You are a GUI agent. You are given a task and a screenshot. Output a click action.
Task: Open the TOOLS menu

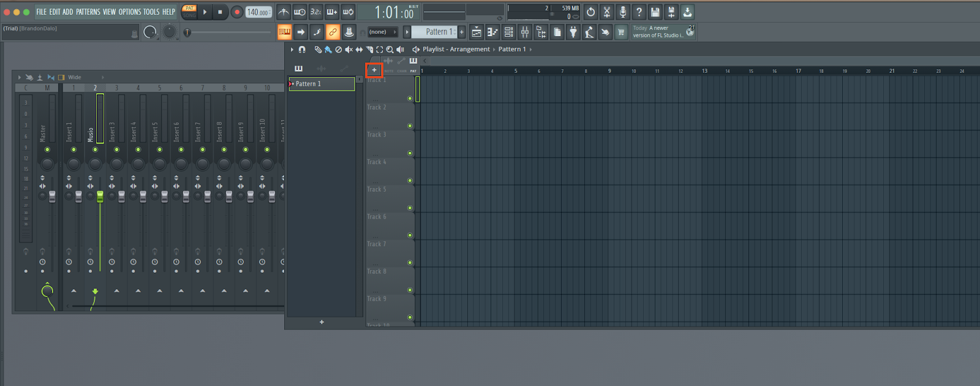coord(151,12)
